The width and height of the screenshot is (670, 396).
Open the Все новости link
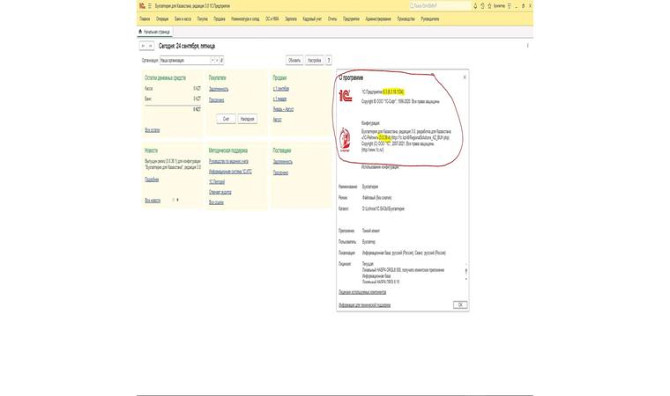point(153,200)
